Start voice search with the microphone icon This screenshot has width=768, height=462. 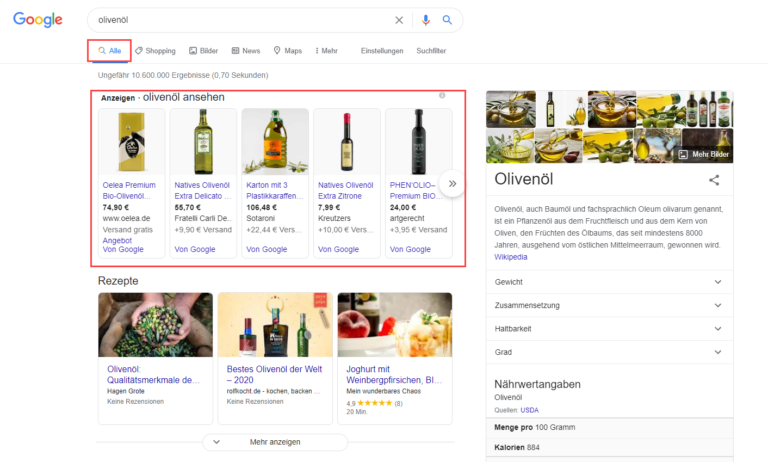pyautogui.click(x=426, y=20)
